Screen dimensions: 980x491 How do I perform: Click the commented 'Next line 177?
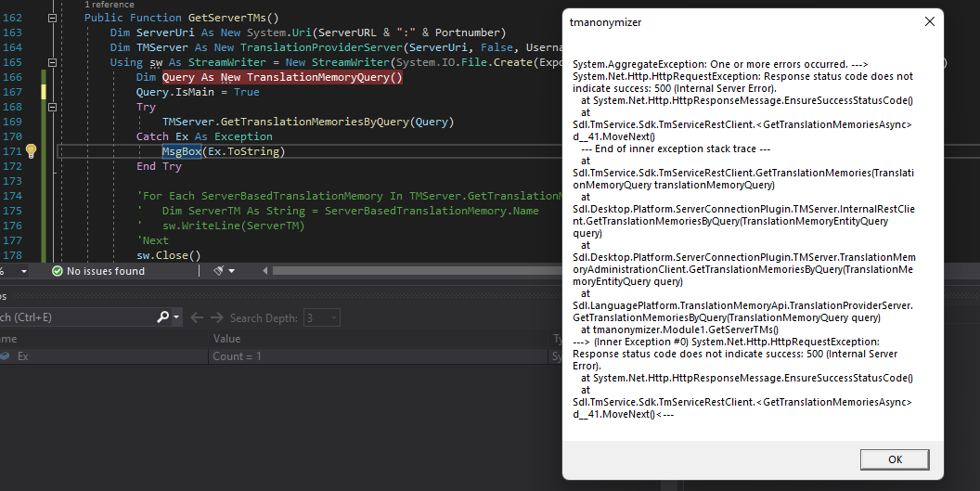click(x=152, y=240)
